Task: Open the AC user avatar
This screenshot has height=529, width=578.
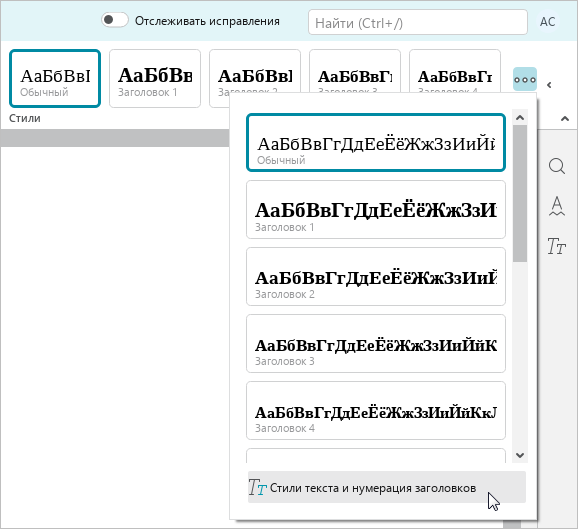Action: pos(547,22)
